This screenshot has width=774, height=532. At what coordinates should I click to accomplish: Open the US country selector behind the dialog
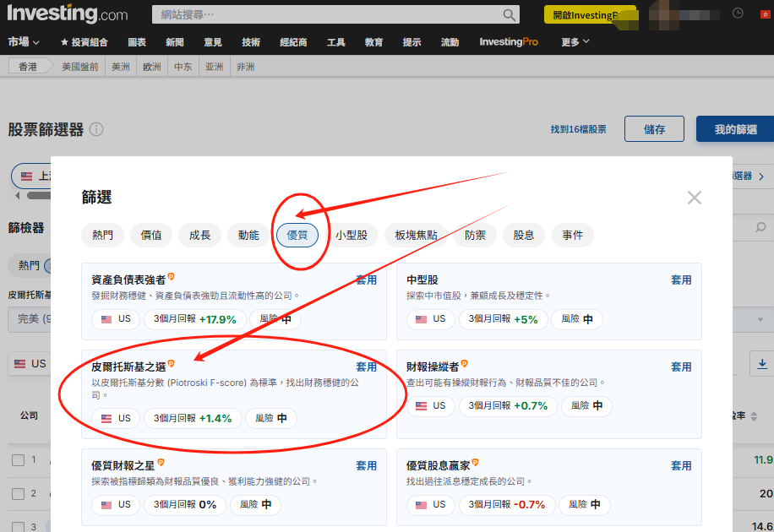point(30,364)
